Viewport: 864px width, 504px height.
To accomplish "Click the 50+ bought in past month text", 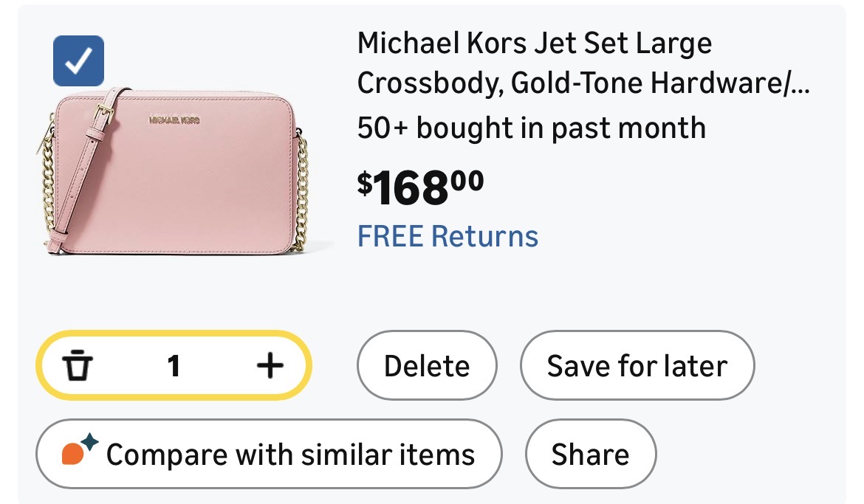I will [531, 128].
